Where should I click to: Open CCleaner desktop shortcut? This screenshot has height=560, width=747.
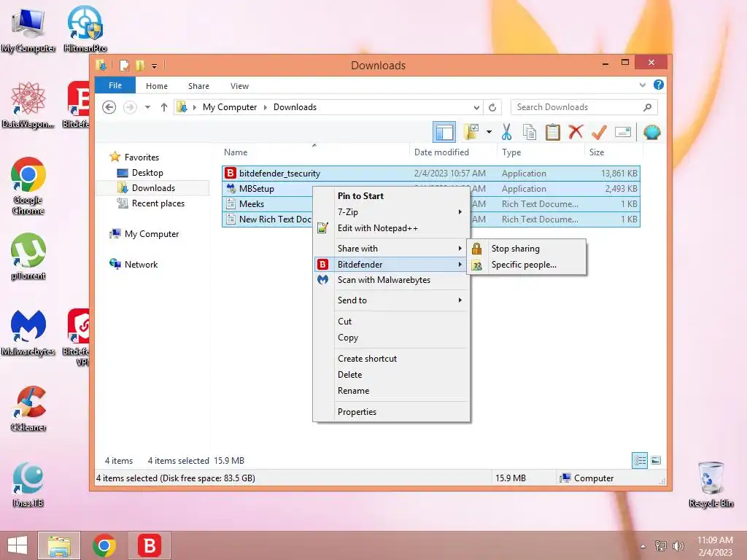coord(28,408)
